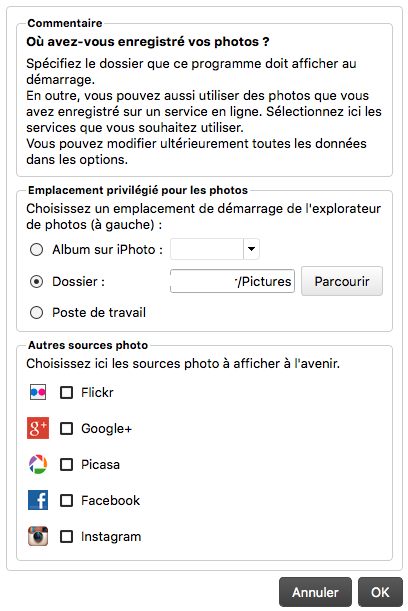Choose the Poste de travail radio option
This screenshot has width=408, height=611.
(37, 313)
